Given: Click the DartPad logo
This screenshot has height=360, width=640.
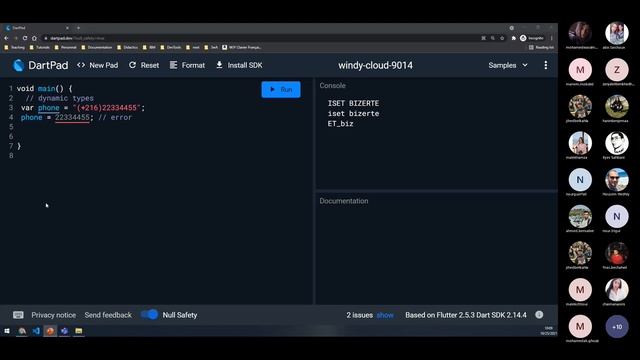Looking at the screenshot, I should [18, 65].
